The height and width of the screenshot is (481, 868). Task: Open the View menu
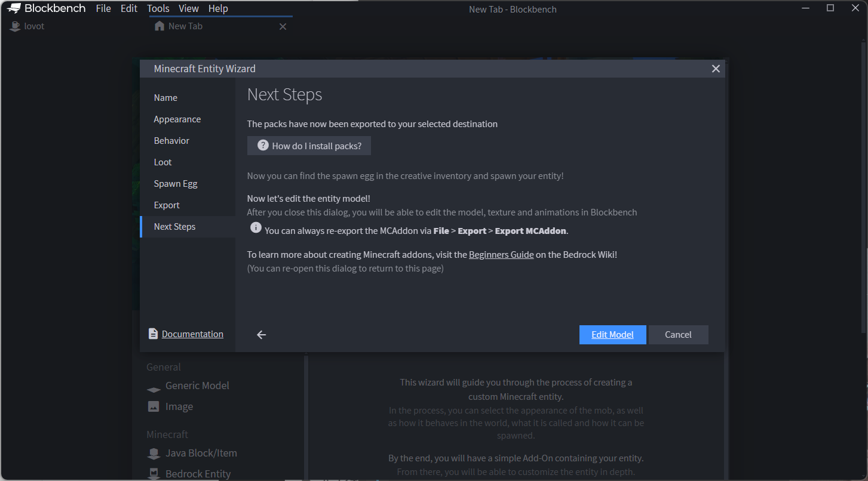click(189, 8)
